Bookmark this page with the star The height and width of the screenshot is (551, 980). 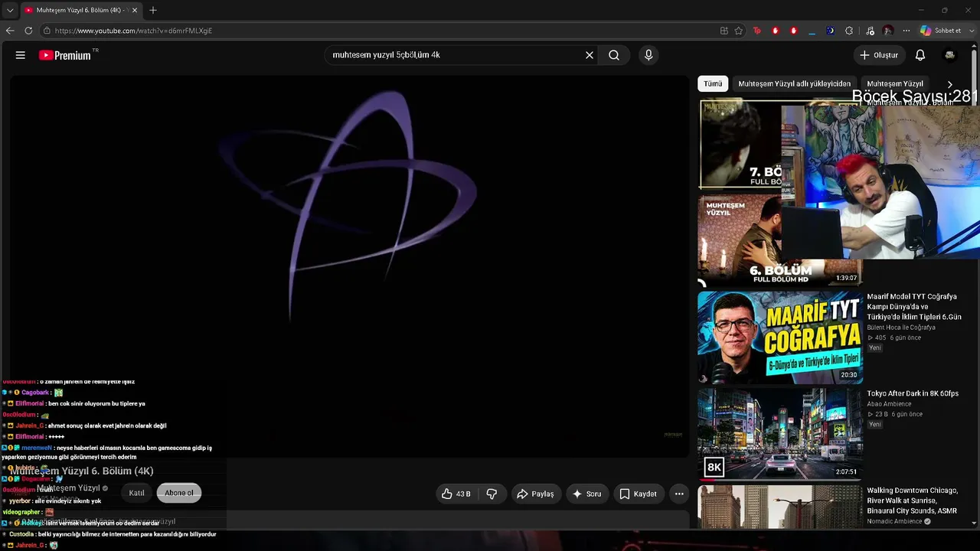click(739, 31)
